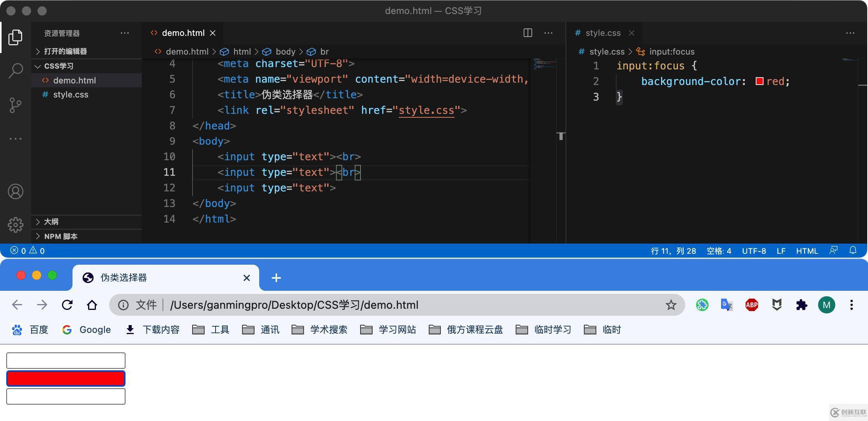Open the Manage gear in VS Code

[x=15, y=225]
